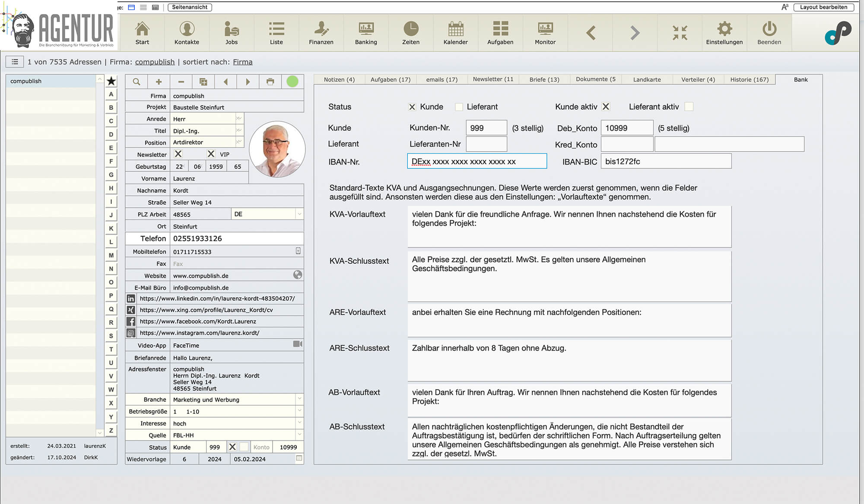This screenshot has width=864, height=504.
Task: Jump to letter M in alphabet index
Action: point(111,255)
